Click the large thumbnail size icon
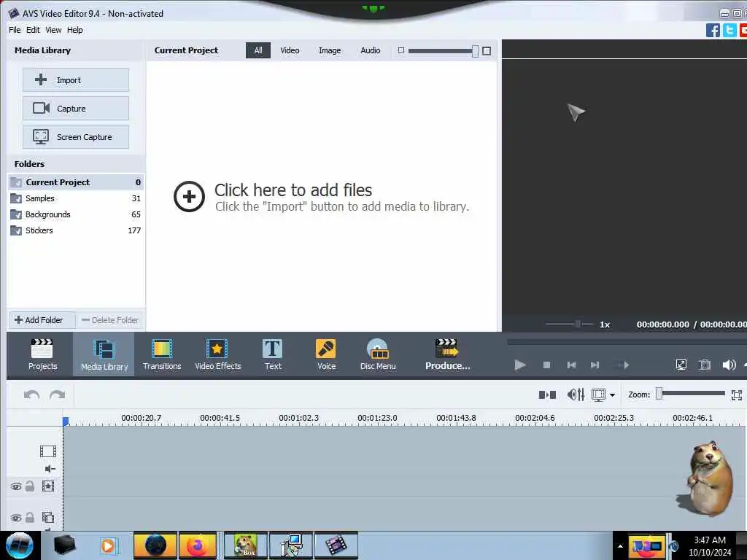 pos(487,50)
